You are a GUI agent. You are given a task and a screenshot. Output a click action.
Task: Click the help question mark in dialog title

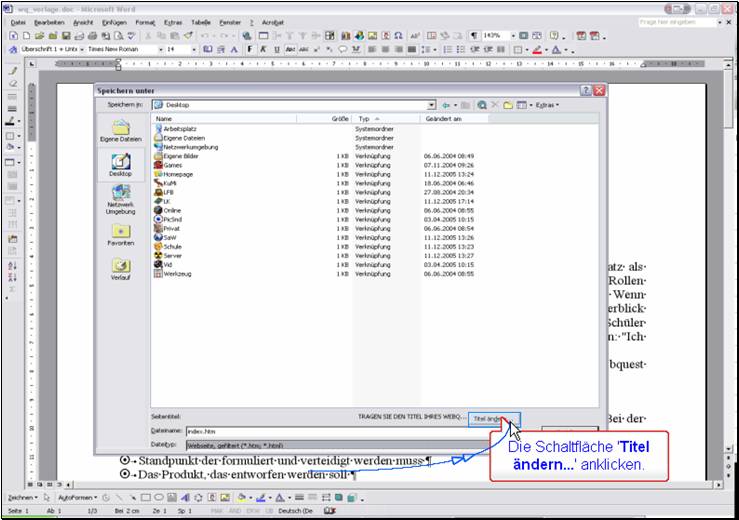click(x=585, y=90)
